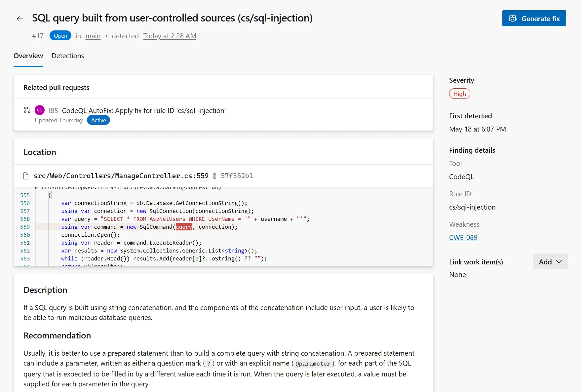
Task: Open CodeQL AutoFix pull request title
Action: tap(144, 111)
